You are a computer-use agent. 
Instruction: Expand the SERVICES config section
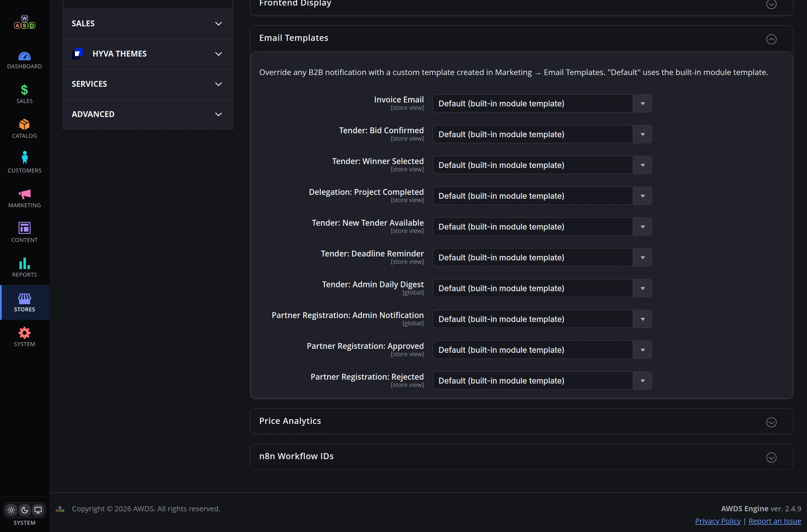tap(148, 84)
